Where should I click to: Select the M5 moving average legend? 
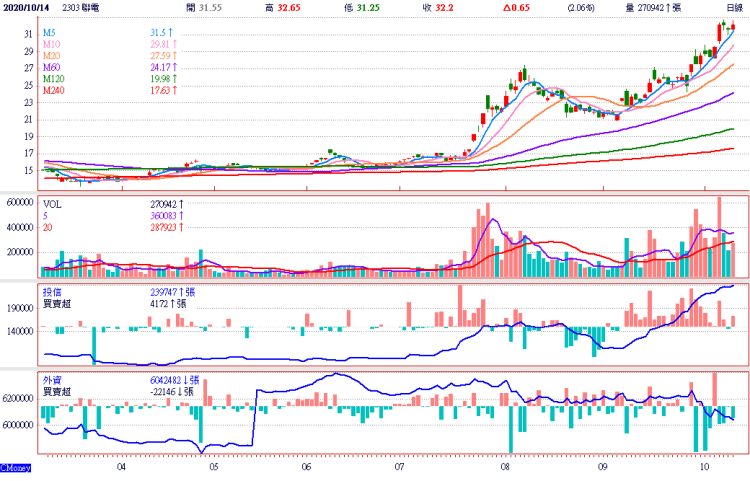[49, 33]
